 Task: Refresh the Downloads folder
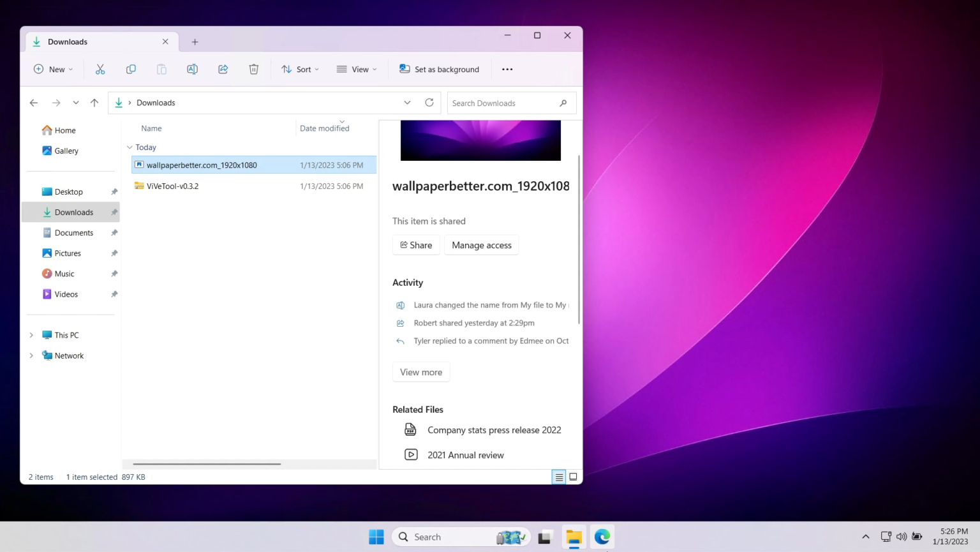point(429,102)
